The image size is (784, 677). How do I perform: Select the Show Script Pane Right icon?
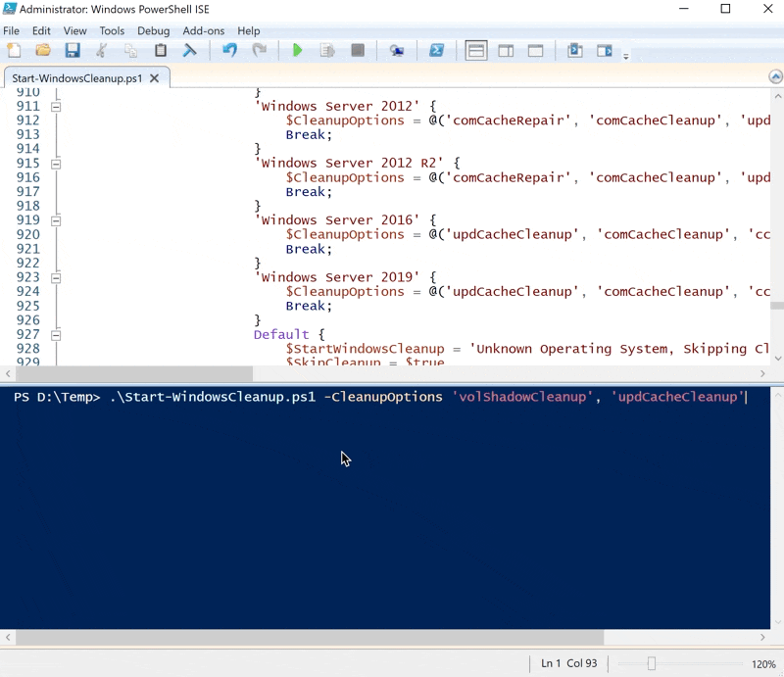coord(507,50)
